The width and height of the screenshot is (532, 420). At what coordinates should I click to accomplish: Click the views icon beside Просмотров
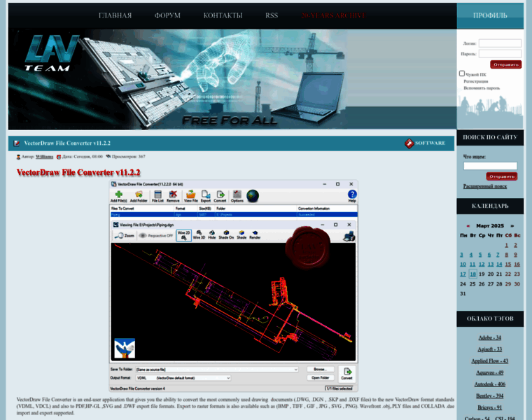[108, 157]
